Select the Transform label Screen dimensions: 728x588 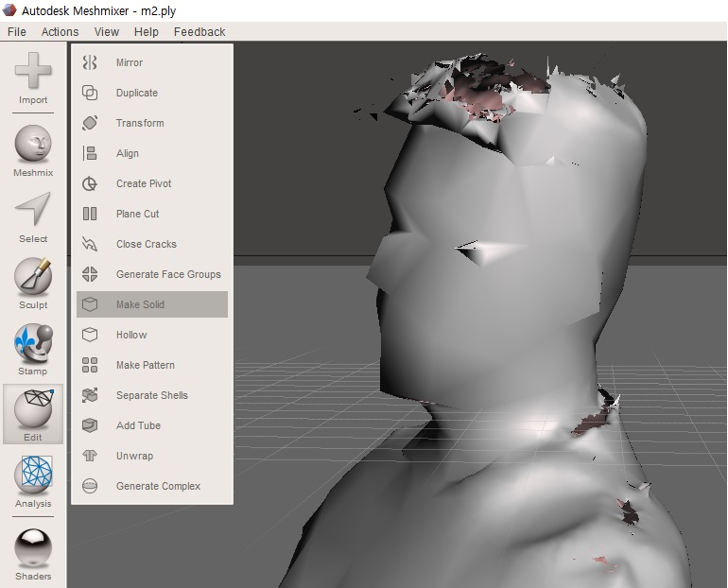(x=140, y=123)
